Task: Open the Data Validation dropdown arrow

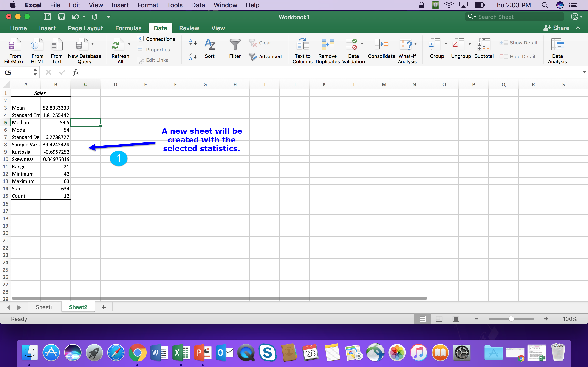Action: coord(362,44)
